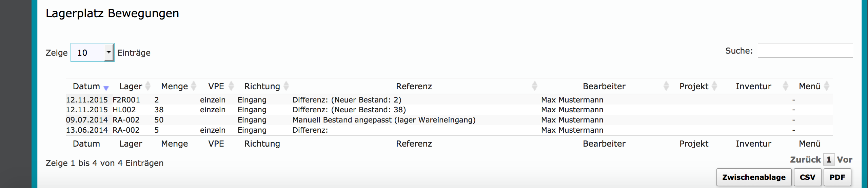Export table as PDF
The width and height of the screenshot is (868, 188).
tap(837, 177)
